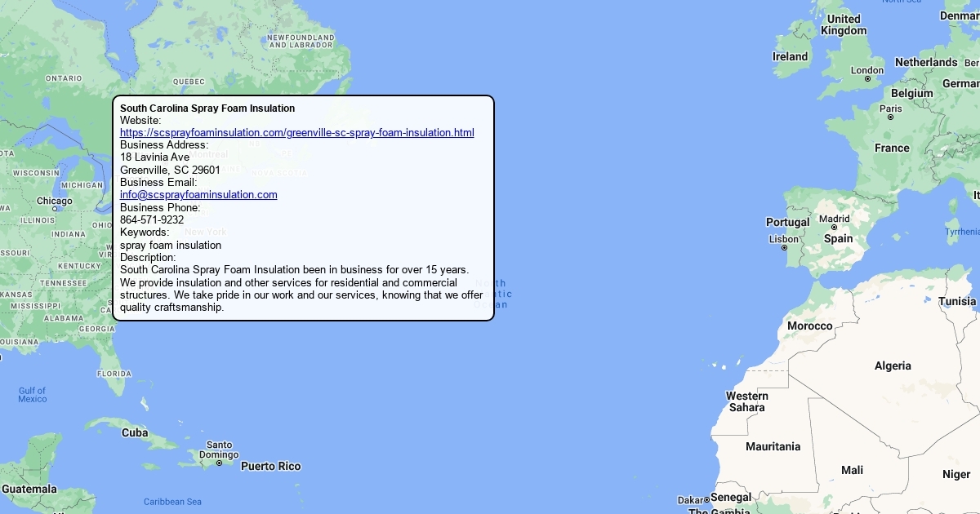Click the info@scsprayfoaminsulation.com email link

(198, 195)
